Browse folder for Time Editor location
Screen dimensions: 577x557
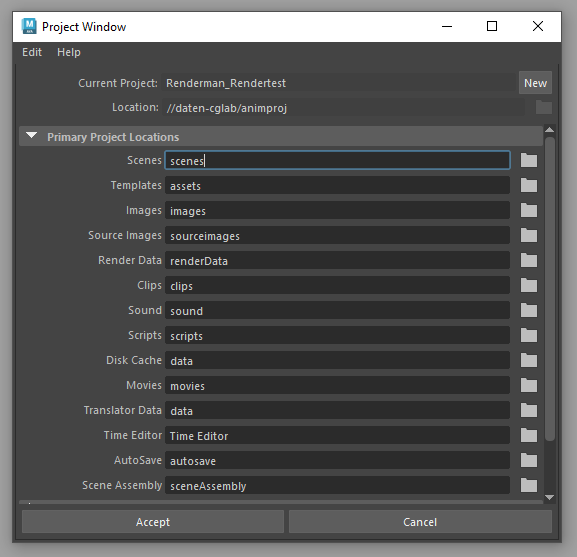529,436
